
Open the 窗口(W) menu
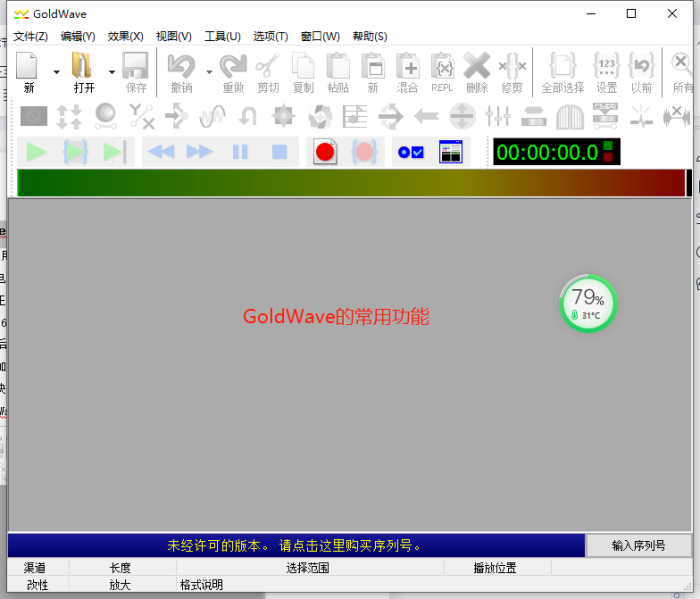(x=320, y=36)
